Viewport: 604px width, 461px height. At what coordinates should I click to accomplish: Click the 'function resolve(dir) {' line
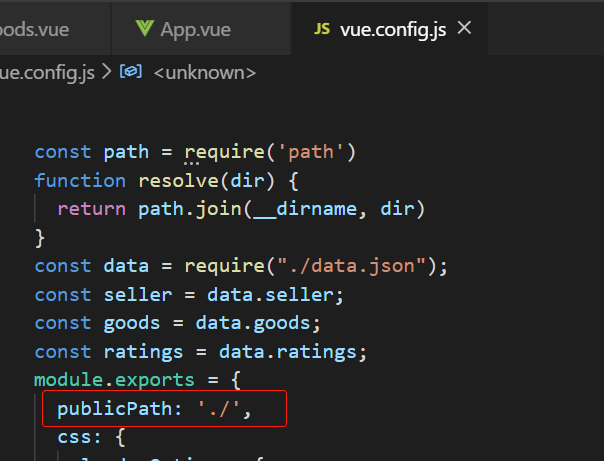pos(166,181)
